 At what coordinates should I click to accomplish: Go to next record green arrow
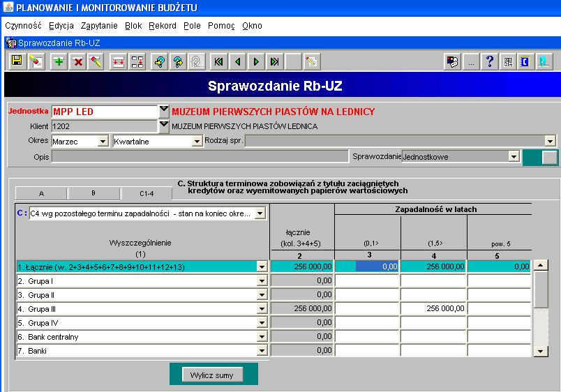click(x=256, y=61)
